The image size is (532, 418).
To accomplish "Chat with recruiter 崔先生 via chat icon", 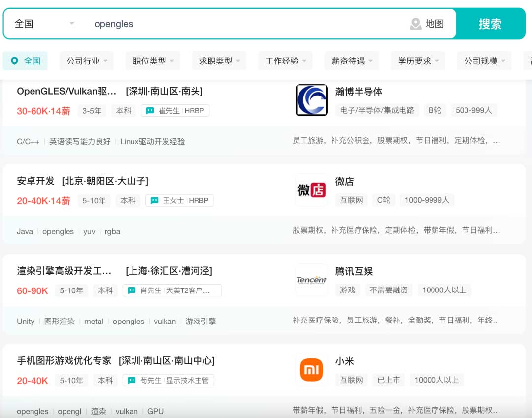I will coord(150,111).
